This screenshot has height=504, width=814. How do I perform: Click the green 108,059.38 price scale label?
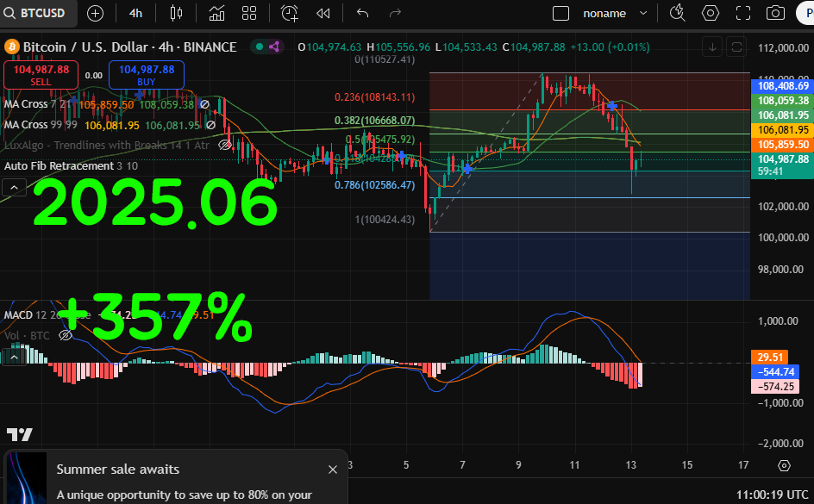pyautogui.click(x=783, y=101)
